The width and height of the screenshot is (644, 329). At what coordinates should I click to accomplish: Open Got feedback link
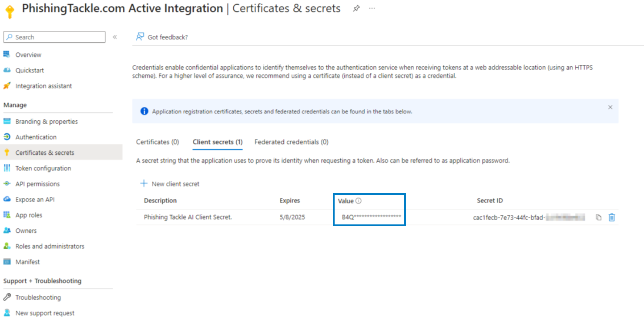point(168,37)
